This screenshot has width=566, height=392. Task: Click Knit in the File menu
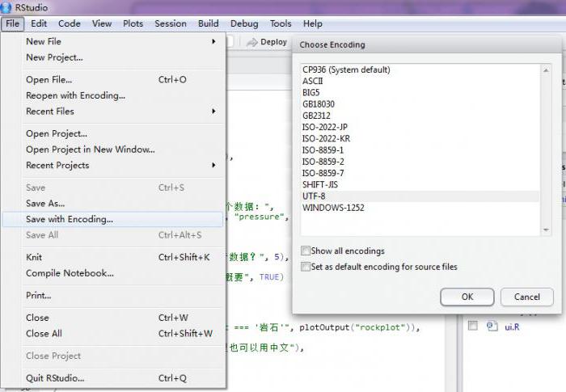34,257
